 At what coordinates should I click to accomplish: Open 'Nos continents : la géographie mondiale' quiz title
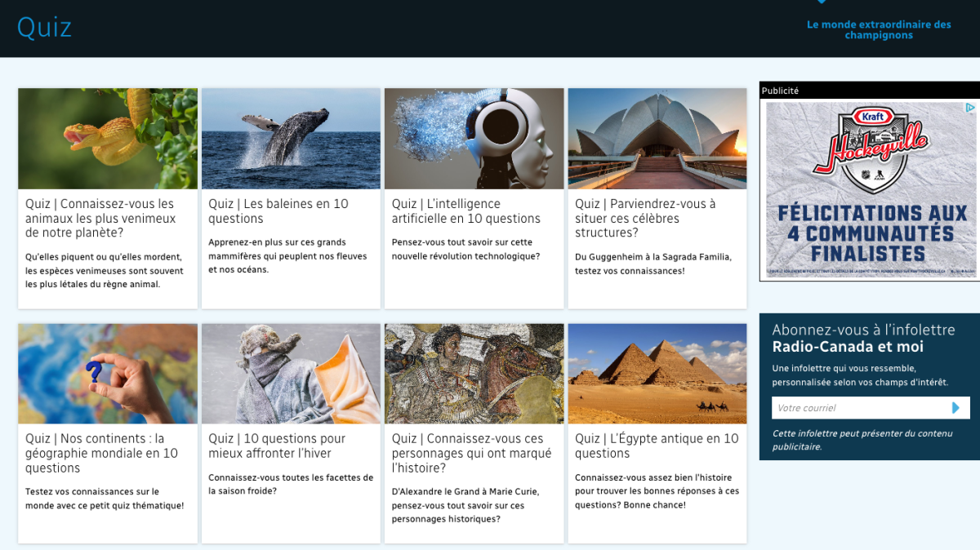[101, 453]
